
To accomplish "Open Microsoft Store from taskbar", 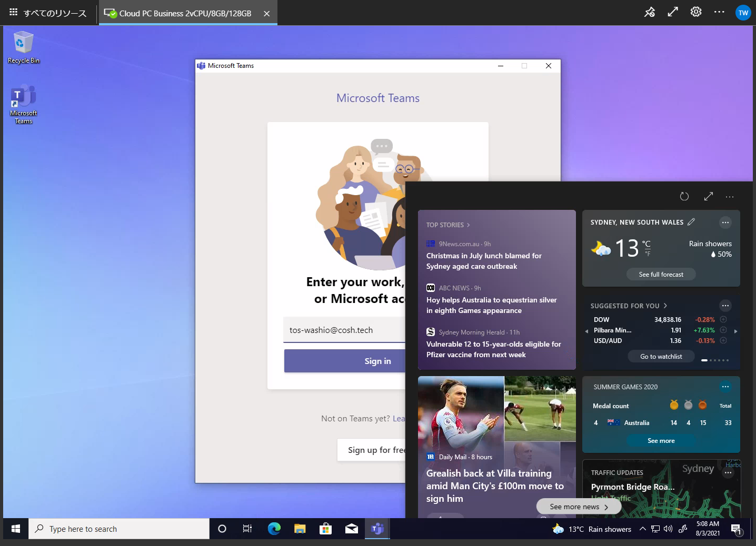I will [x=325, y=529].
